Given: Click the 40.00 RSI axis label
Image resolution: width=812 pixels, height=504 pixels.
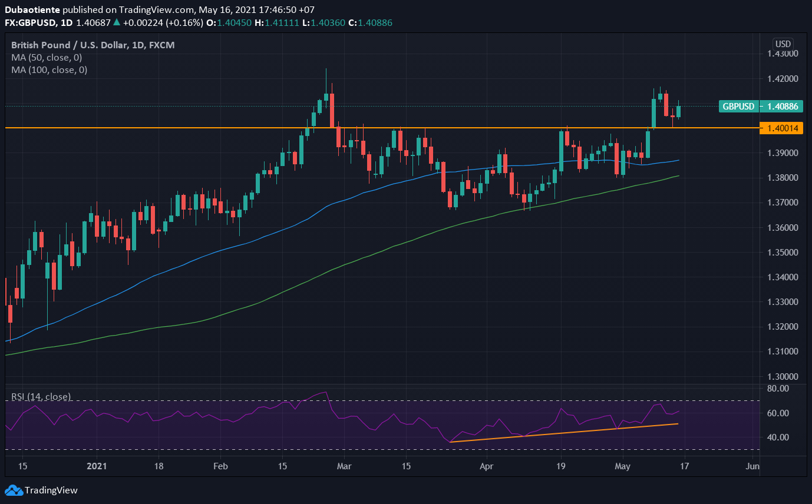Looking at the screenshot, I should coord(777,437).
